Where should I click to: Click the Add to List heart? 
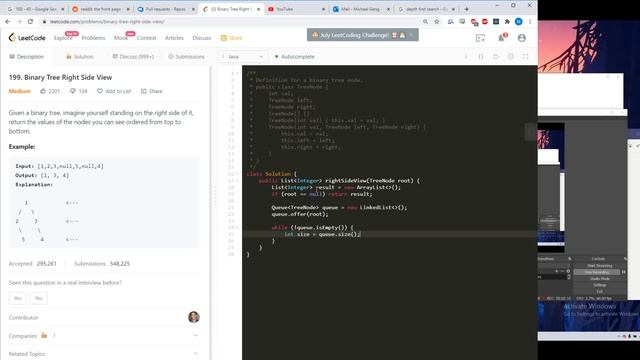[100, 91]
